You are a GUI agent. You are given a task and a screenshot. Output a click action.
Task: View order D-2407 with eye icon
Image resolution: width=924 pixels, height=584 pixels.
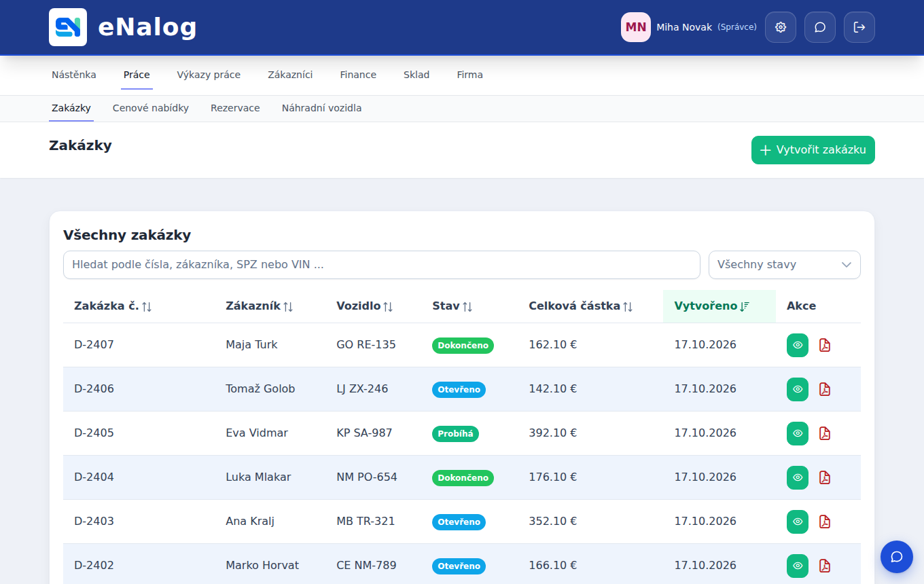click(798, 345)
